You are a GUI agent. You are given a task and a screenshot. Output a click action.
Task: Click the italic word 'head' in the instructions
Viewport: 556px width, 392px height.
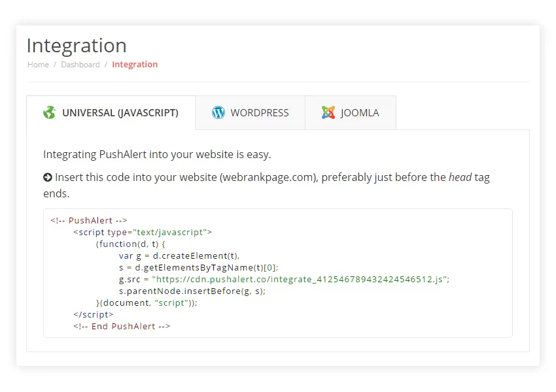[x=460, y=177]
